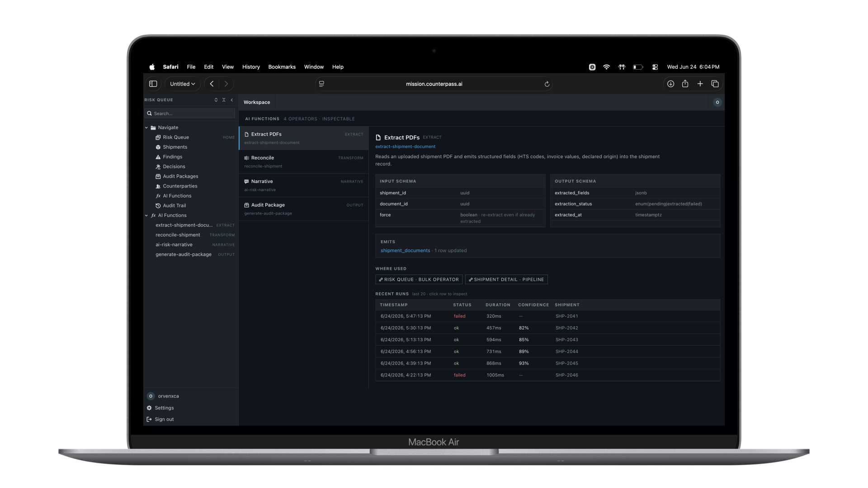
Task: Inspect the run row for SHP-2044
Action: (547, 352)
